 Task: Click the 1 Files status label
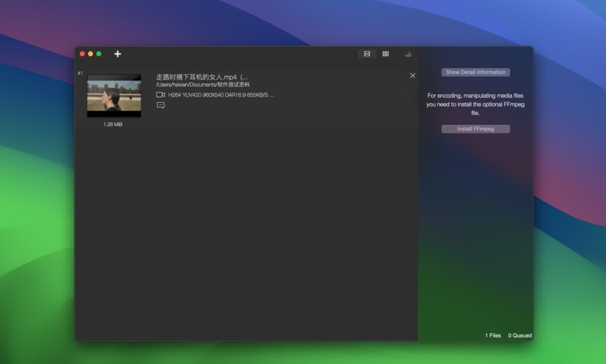click(x=492, y=335)
